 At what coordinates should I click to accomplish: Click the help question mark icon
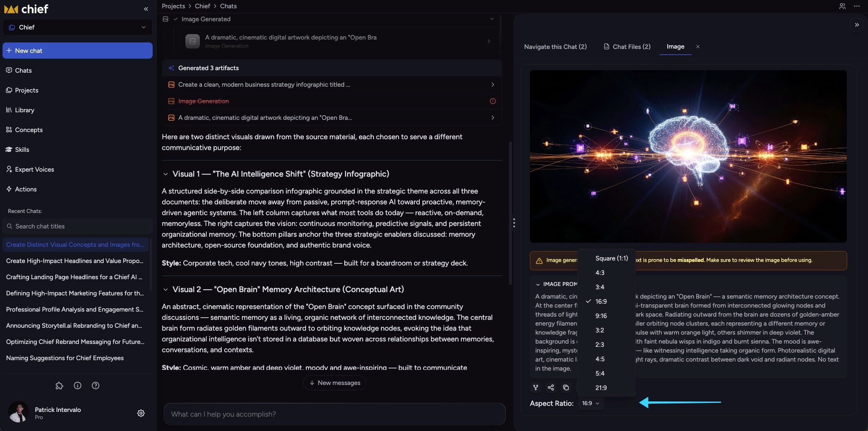95,386
